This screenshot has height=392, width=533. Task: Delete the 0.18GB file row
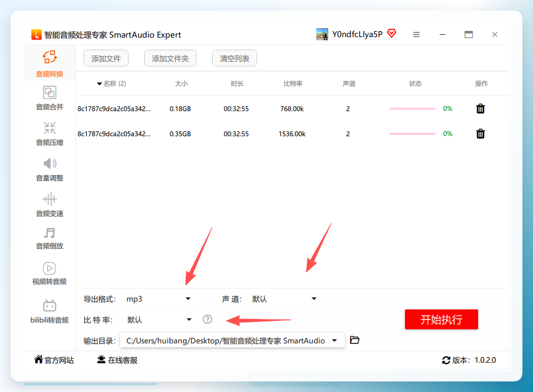click(480, 109)
